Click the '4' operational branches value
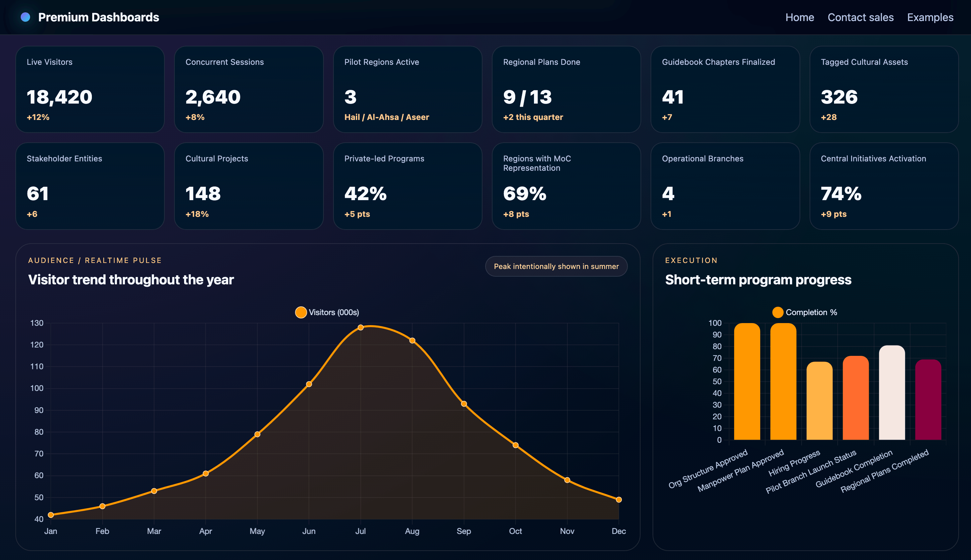The image size is (971, 560). coord(668,193)
